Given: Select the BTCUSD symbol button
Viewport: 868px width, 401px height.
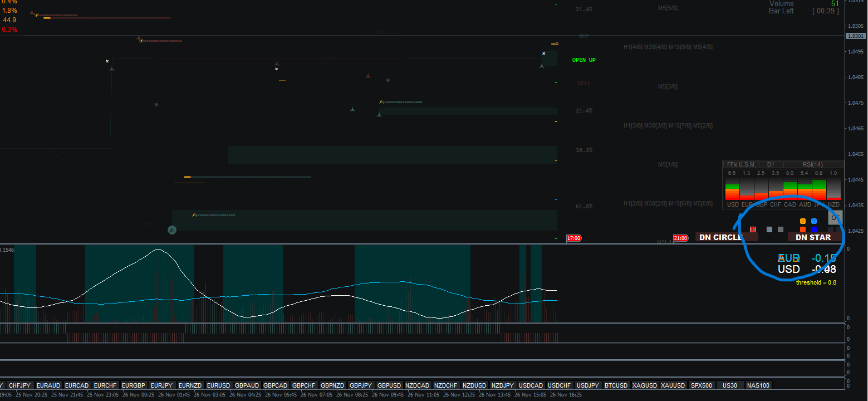Looking at the screenshot, I should pyautogui.click(x=616, y=385).
